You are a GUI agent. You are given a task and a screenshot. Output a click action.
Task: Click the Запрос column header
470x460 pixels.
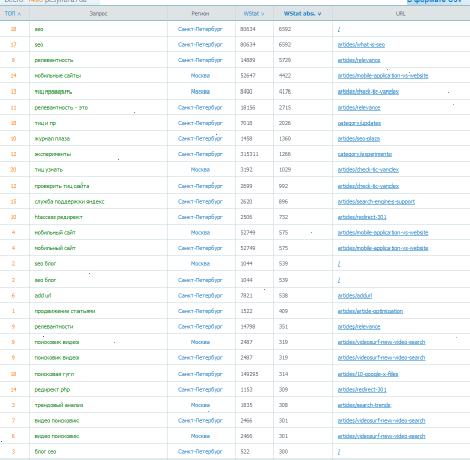(x=98, y=14)
